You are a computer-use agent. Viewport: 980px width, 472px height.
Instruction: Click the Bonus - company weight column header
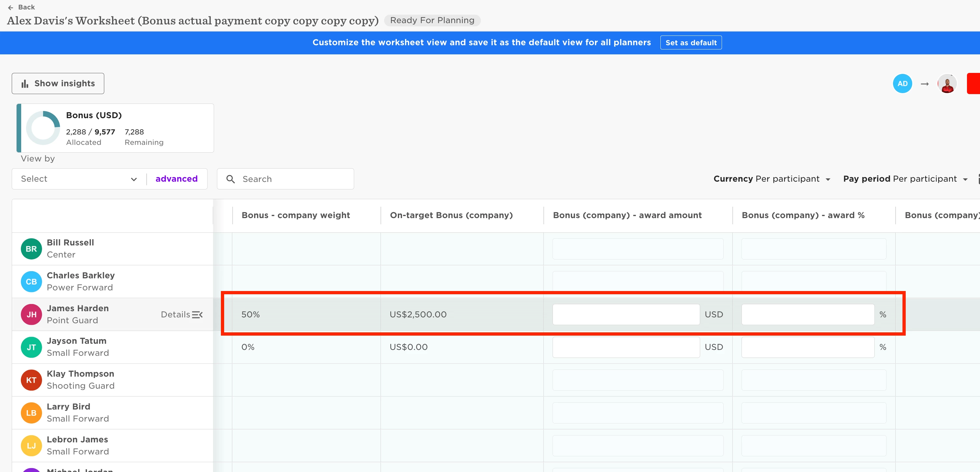pyautogui.click(x=295, y=215)
